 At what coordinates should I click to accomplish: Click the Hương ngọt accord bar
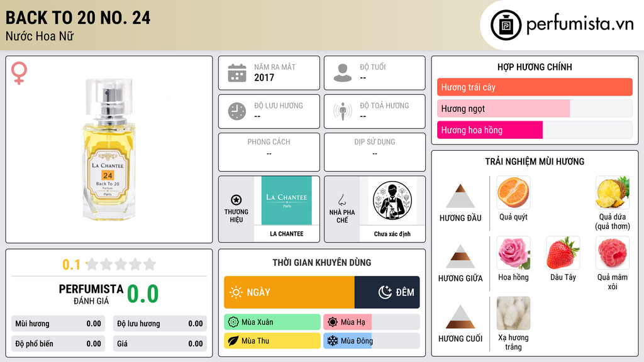coord(535,108)
